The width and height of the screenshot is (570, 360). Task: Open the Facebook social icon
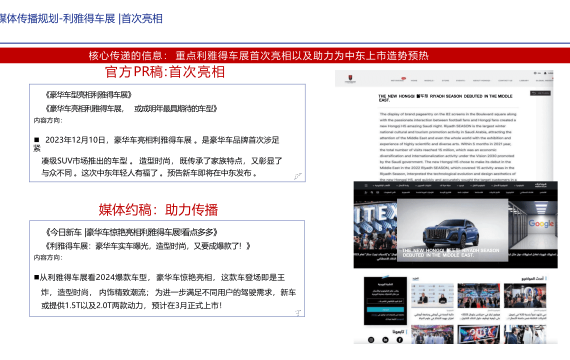click(400, 340)
